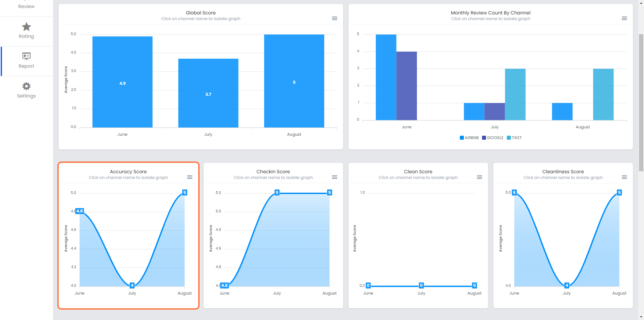Open Settings via the gear icon
Image resolution: width=644 pixels, height=320 pixels.
coord(26,86)
